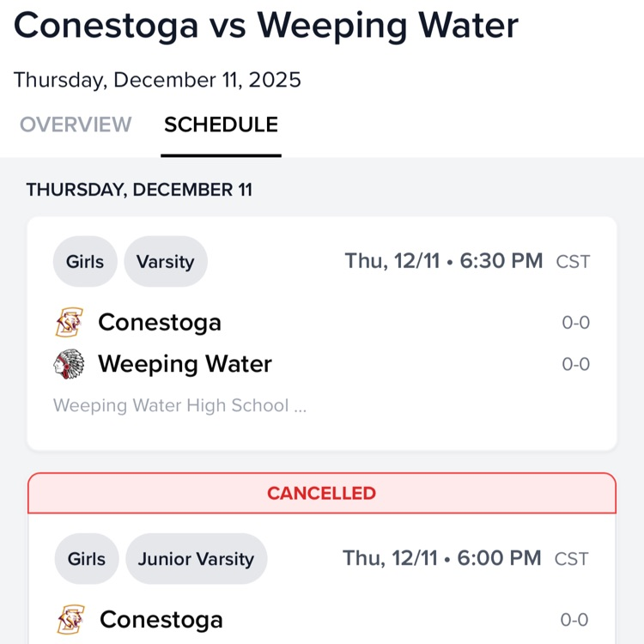The image size is (644, 644).
Task: Tap the Varsity level tag
Action: (x=165, y=262)
